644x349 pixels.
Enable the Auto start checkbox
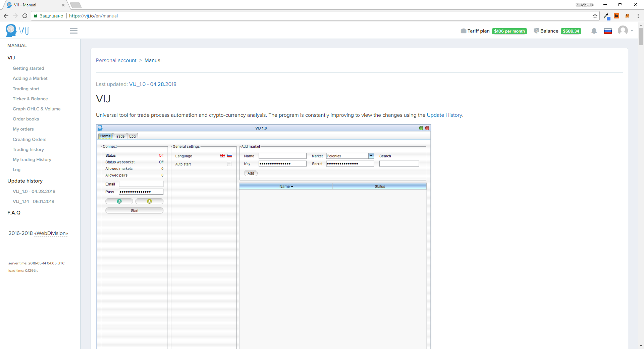(x=229, y=164)
